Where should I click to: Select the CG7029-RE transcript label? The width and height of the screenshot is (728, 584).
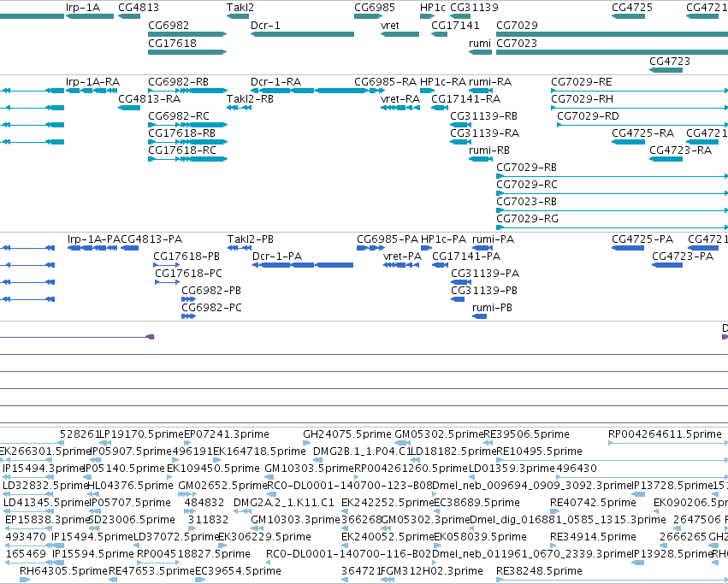[581, 82]
